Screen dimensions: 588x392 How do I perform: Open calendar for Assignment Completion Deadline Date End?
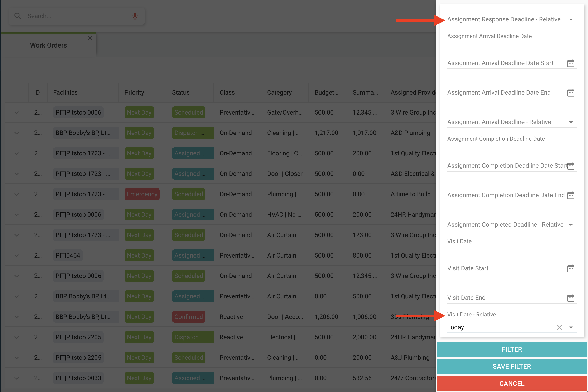[x=571, y=195]
